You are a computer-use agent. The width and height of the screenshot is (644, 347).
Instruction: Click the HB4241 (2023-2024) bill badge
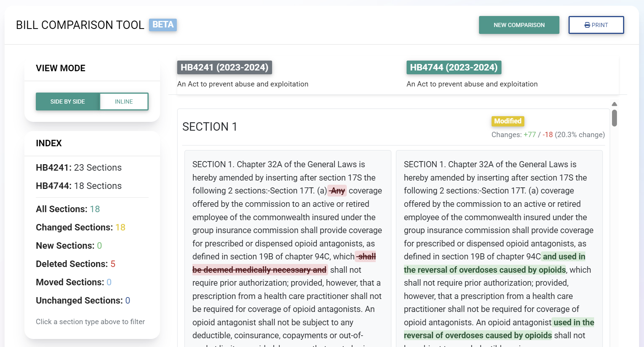point(224,67)
